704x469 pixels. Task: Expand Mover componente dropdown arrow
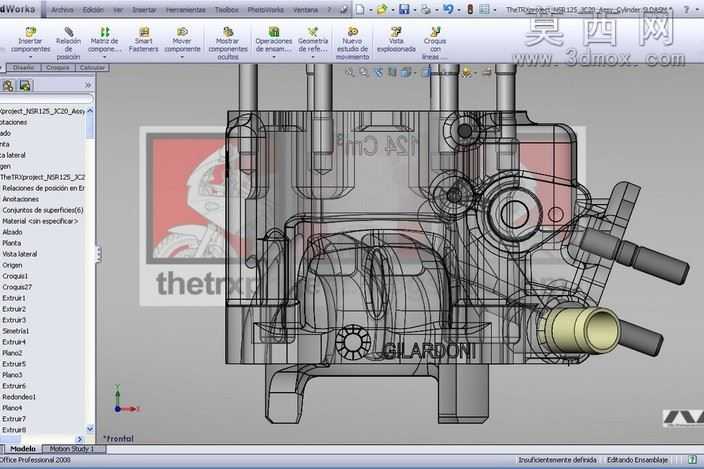point(182,57)
